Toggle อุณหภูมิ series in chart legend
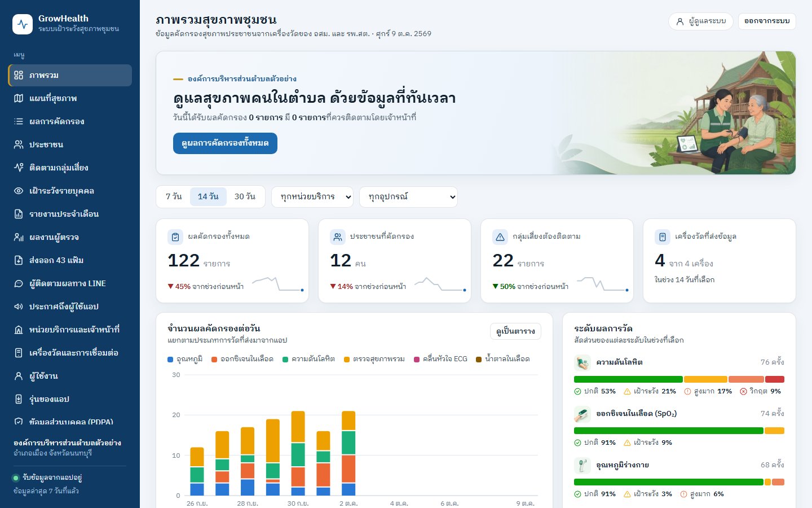The image size is (812, 508). point(185,359)
